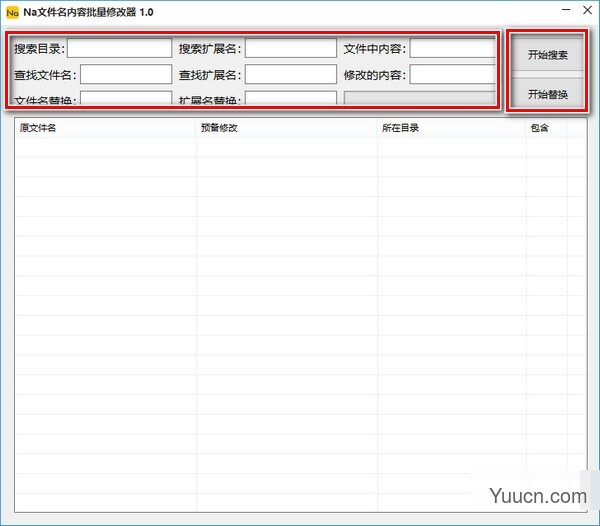Focus the 修改的内容 input field

pos(452,74)
